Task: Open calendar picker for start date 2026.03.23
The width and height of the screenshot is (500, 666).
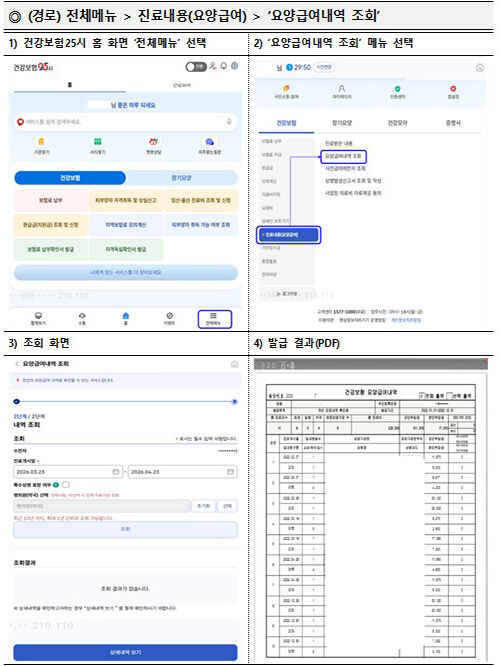Action: point(116,472)
